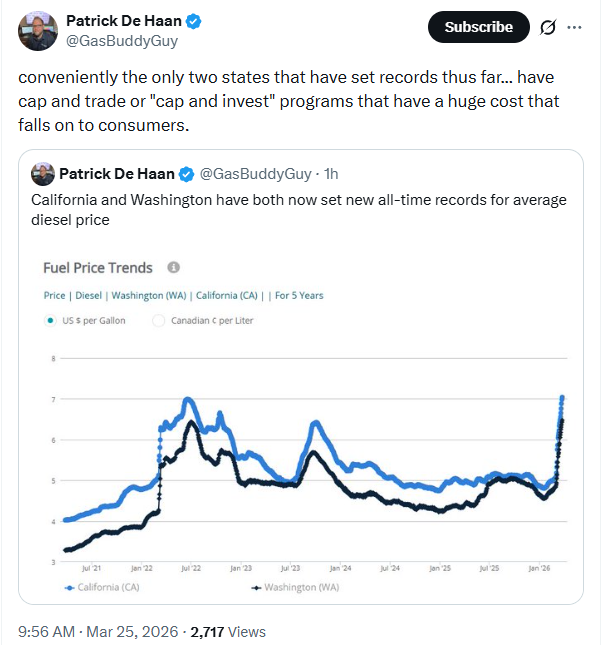Open the For 5 Years range filter
Screen dimensions: 602x645
pos(299,296)
